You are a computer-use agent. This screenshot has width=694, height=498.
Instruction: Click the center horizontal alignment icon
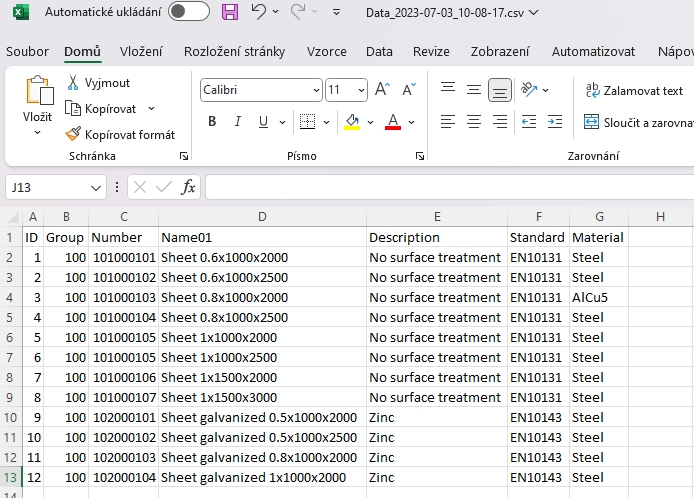tap(474, 122)
